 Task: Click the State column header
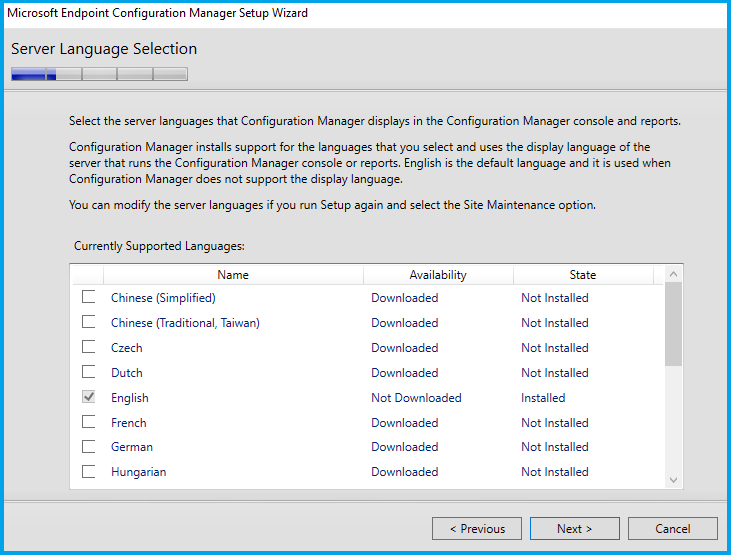[x=583, y=275]
